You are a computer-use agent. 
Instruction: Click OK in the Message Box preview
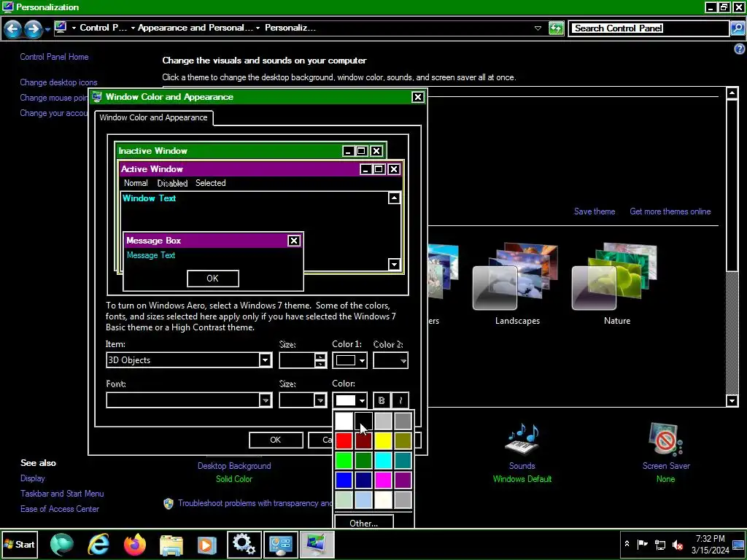pyautogui.click(x=212, y=278)
